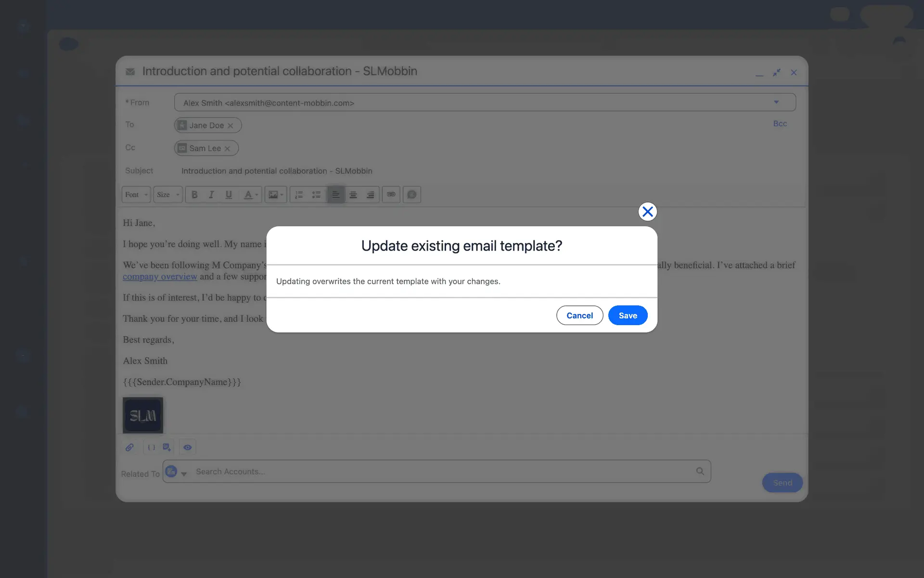Insert a numbered list
This screenshot has width=924, height=578.
(299, 195)
